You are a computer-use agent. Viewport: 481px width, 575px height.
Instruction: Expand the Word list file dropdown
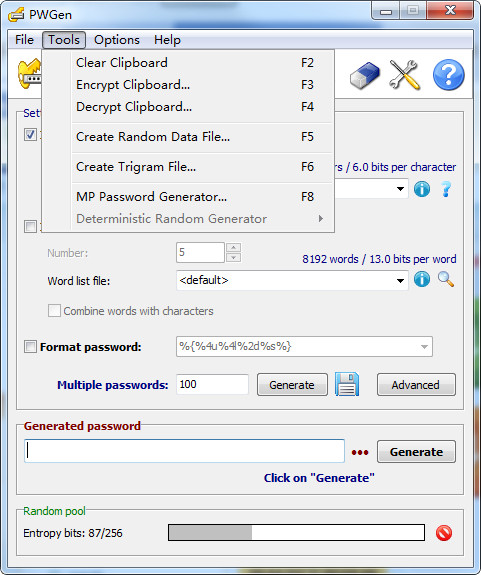coord(400,281)
